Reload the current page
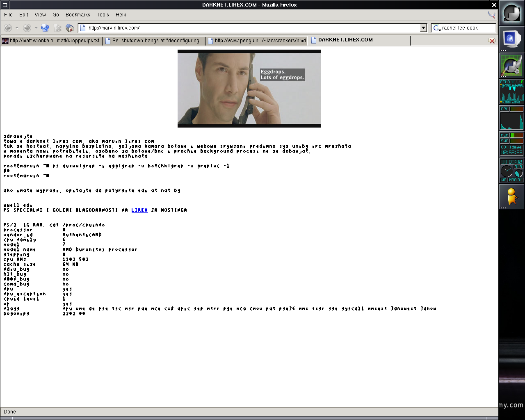 45,28
